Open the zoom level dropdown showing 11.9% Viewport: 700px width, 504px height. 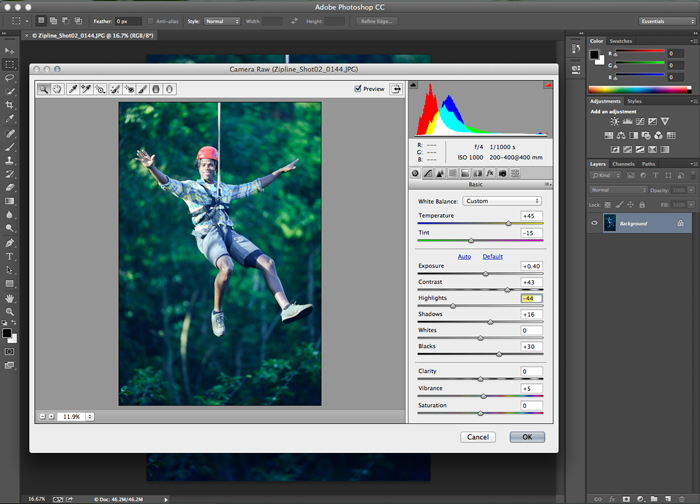(90, 416)
